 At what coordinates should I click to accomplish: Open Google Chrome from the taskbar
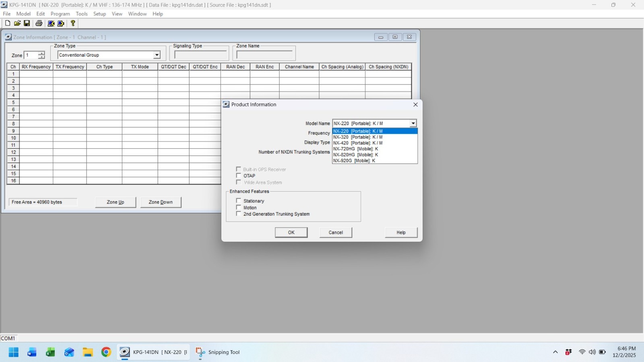coord(106,352)
